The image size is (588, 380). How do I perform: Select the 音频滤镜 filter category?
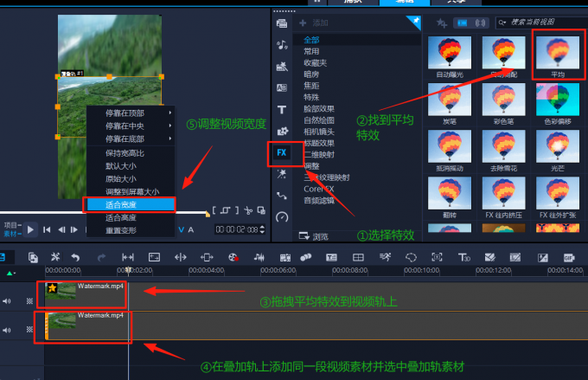319,201
